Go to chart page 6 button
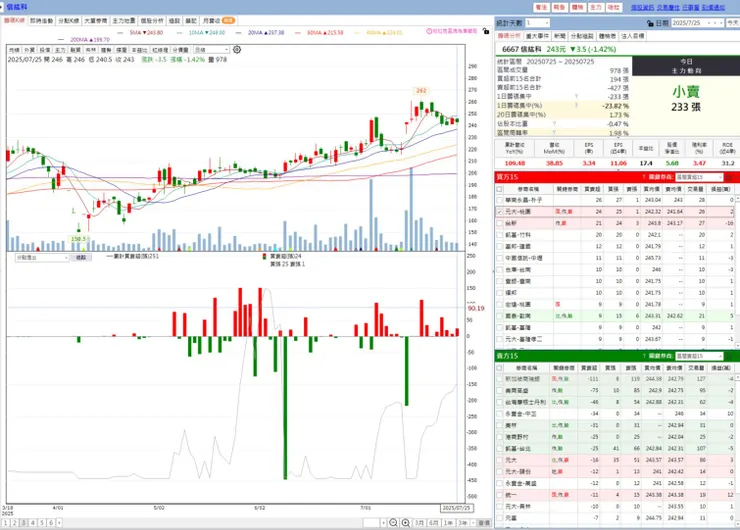Image resolution: width=740 pixels, height=530 pixels. [50, 522]
